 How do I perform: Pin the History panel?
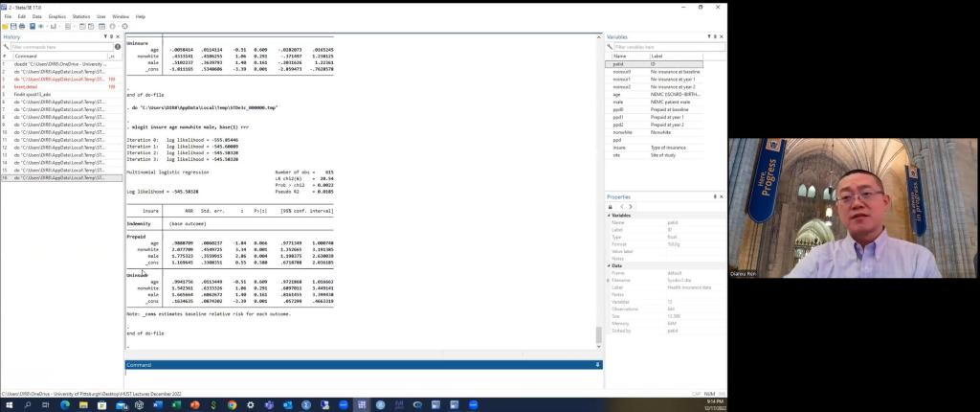coord(112,36)
